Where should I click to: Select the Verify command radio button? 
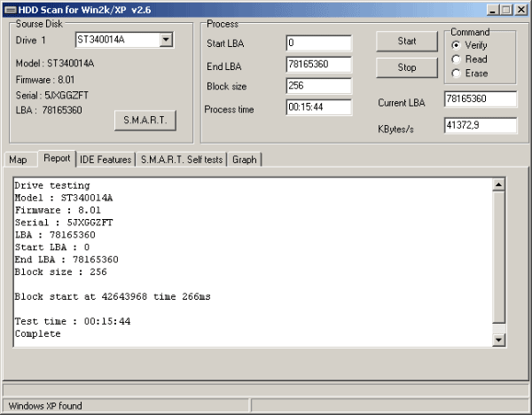pos(456,45)
